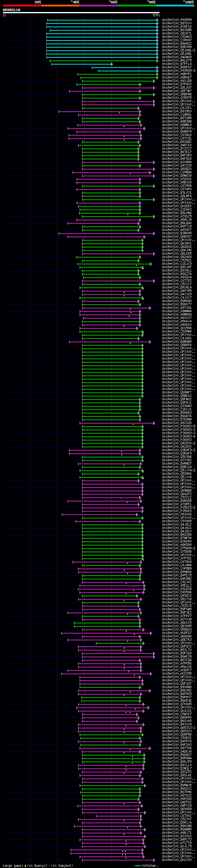
Task: Select label UniRef100_Q7RM75
Action: pos(177,98)
